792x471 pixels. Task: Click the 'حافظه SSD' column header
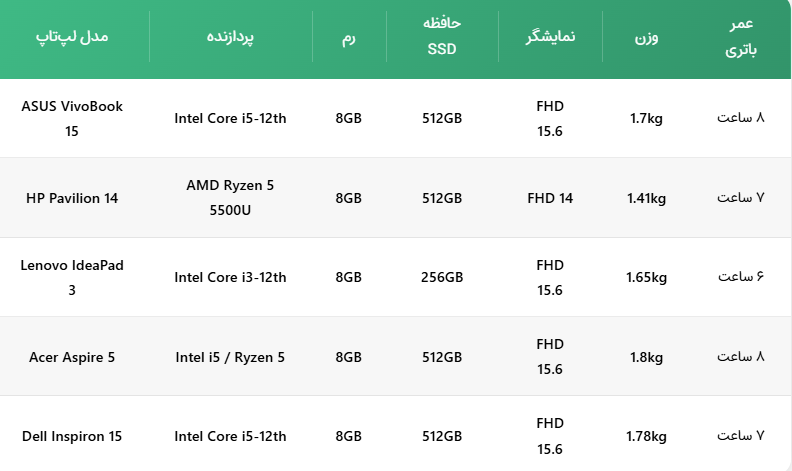(442, 36)
